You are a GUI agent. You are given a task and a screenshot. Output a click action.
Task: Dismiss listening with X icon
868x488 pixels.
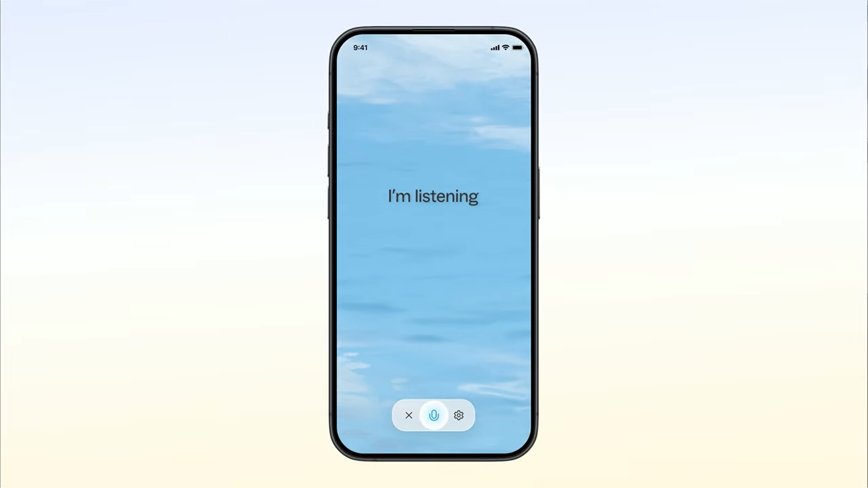click(408, 415)
